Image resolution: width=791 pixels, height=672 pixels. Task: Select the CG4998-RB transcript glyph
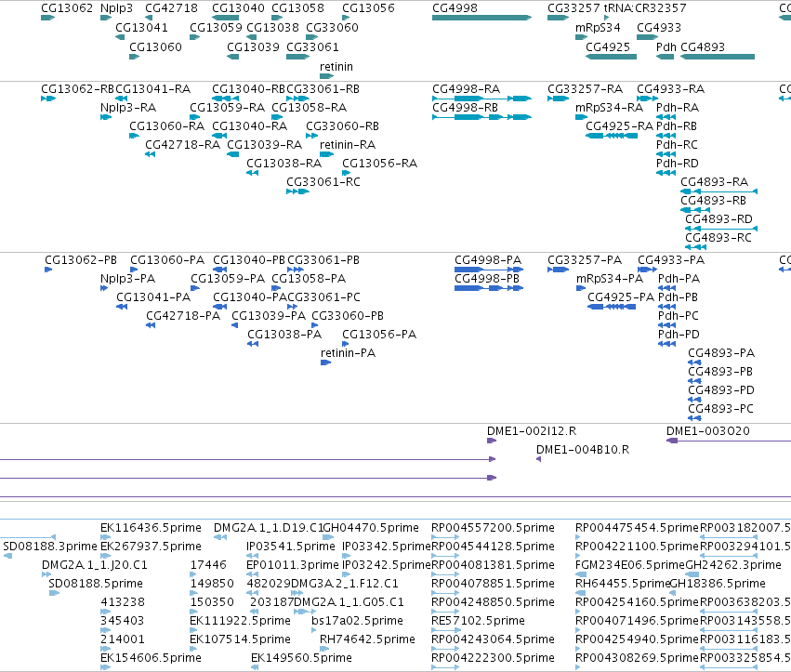tap(481, 117)
